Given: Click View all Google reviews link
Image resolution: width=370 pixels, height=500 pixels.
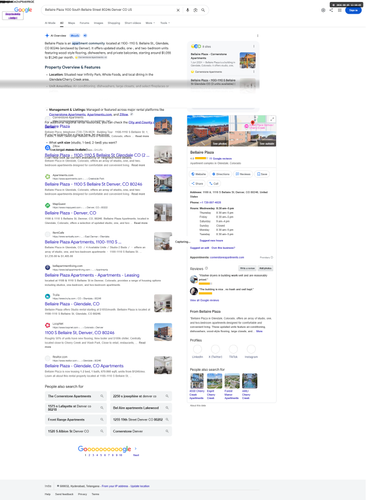Looking at the screenshot, I should (204, 300).
